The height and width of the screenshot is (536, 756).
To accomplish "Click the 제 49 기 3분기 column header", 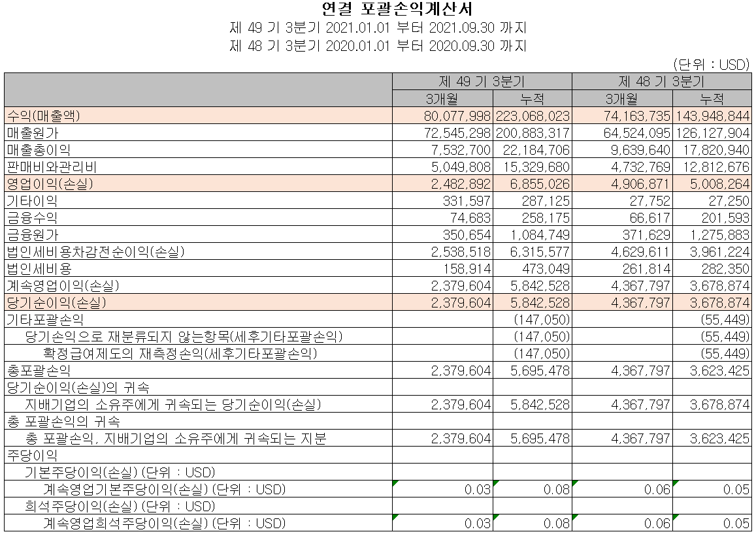I will coord(481,80).
